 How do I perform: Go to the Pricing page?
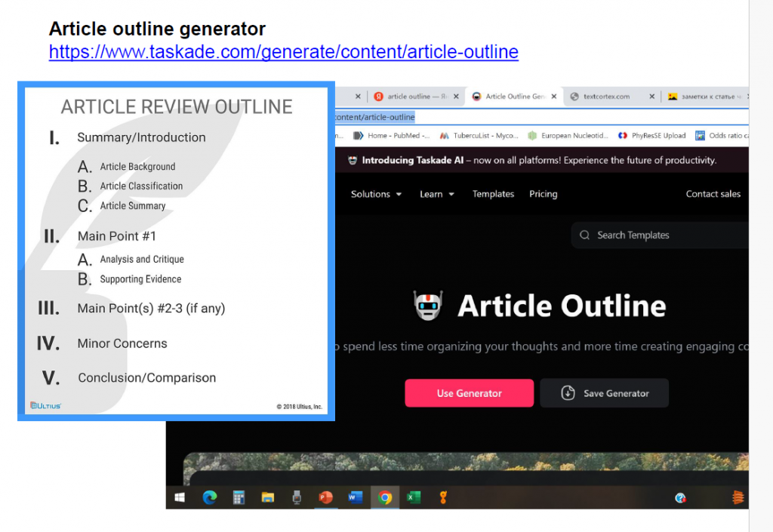[x=543, y=194]
